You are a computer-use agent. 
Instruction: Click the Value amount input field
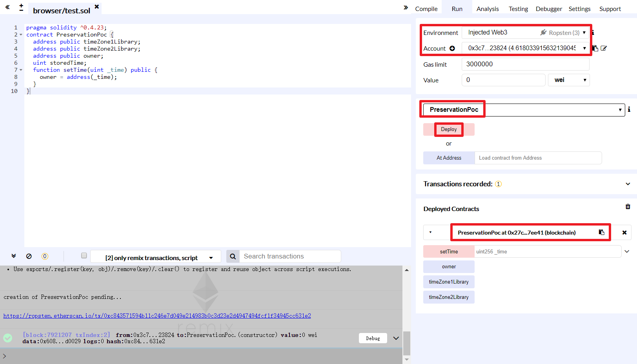coord(504,80)
